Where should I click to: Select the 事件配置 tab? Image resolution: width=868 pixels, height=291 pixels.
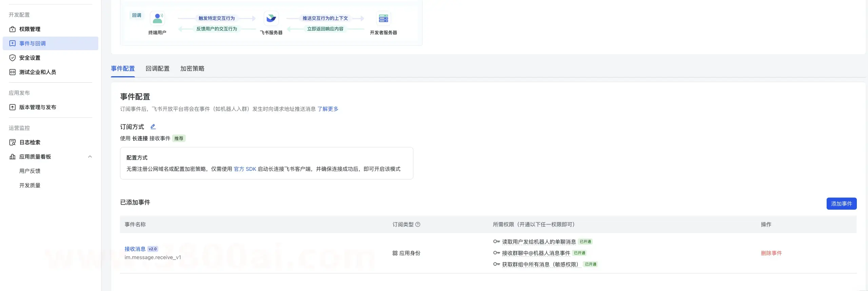[123, 69]
